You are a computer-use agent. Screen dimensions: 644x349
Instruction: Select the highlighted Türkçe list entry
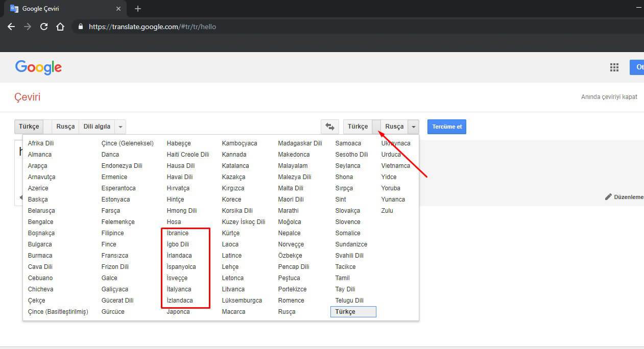353,312
